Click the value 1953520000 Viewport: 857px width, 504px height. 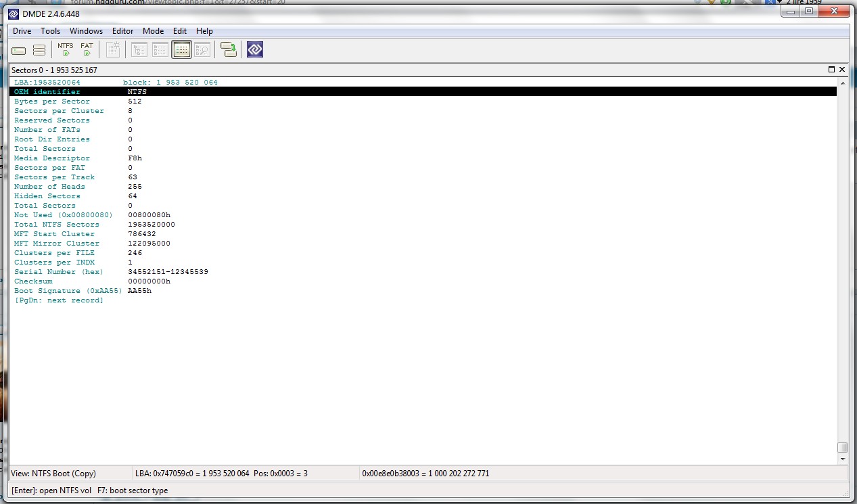(x=152, y=225)
